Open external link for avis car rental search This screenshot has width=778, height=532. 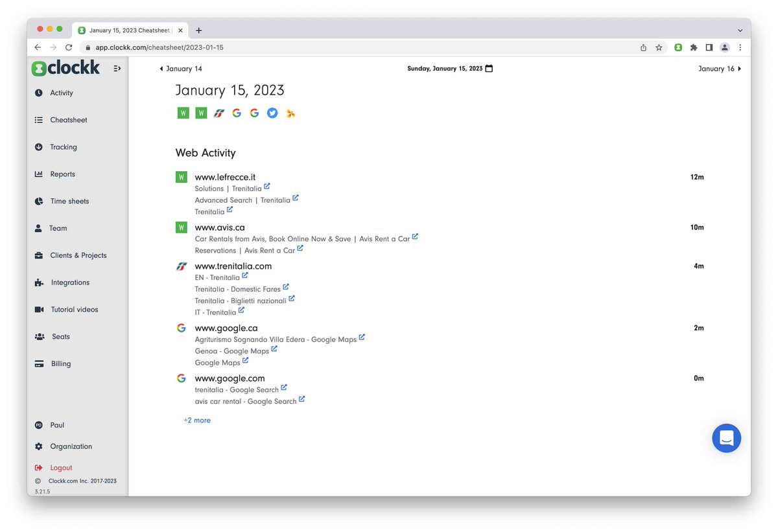(301, 400)
